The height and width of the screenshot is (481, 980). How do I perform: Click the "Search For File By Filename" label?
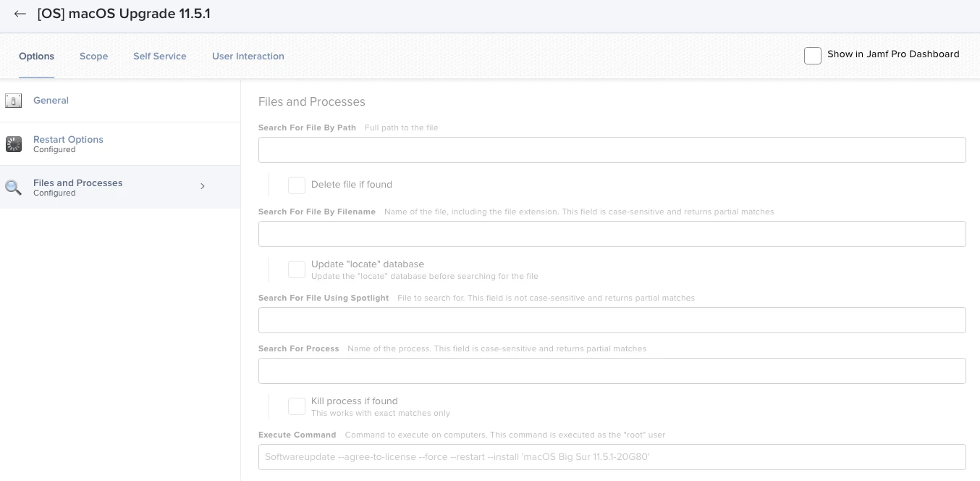click(x=317, y=212)
